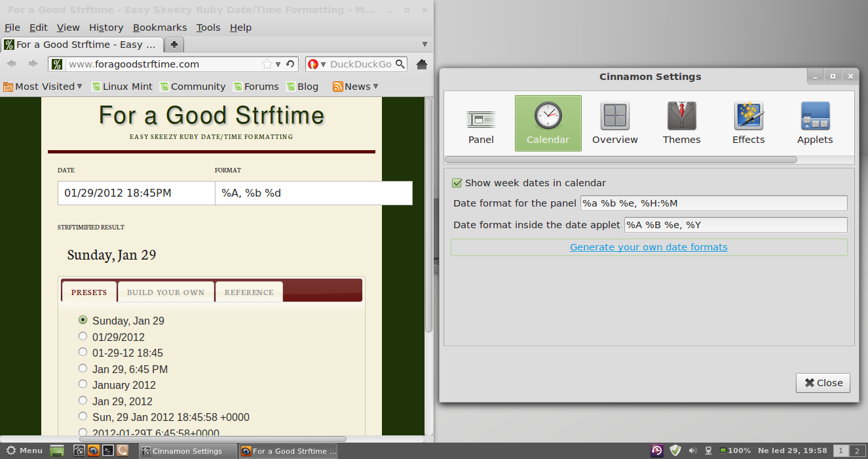Click the volume icon in system tray
868x459 pixels.
(692, 450)
